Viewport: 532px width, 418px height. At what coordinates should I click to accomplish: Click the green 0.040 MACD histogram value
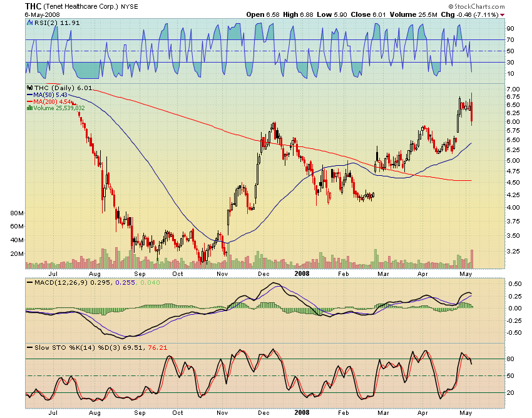150,282
